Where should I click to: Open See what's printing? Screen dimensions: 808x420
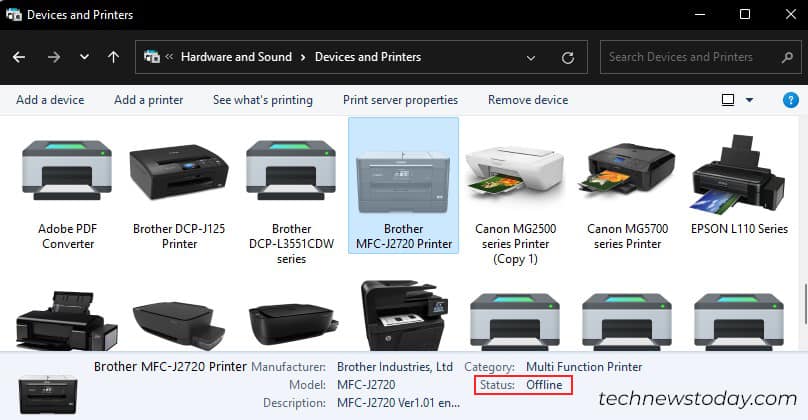tap(263, 100)
